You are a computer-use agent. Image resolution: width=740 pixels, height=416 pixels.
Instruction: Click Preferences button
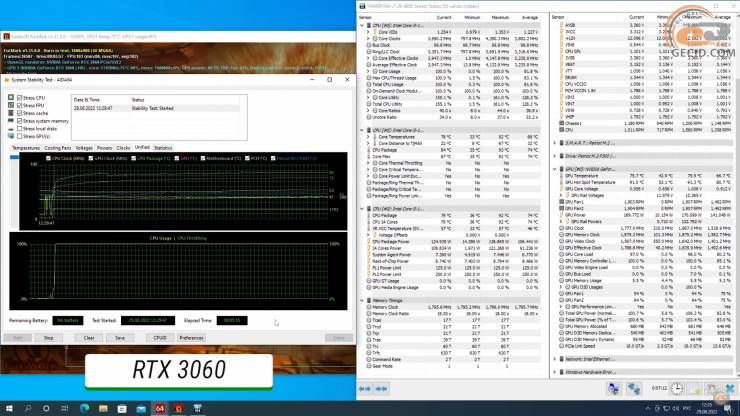point(191,338)
